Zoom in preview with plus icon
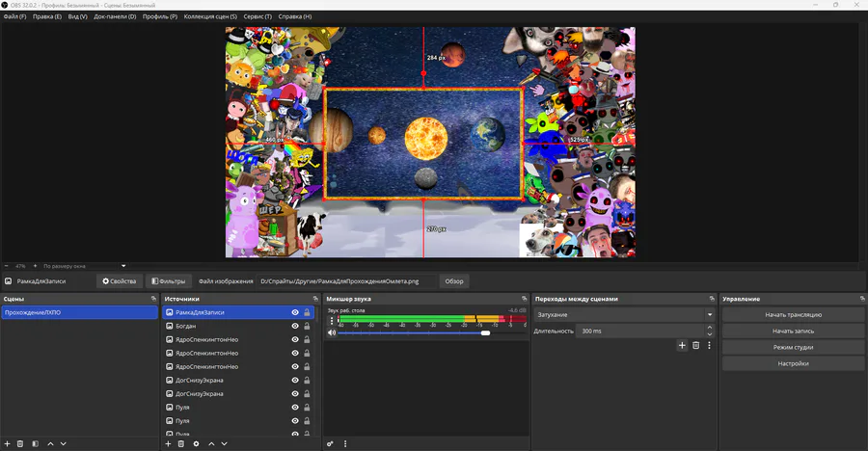The height and width of the screenshot is (451, 868). click(35, 266)
